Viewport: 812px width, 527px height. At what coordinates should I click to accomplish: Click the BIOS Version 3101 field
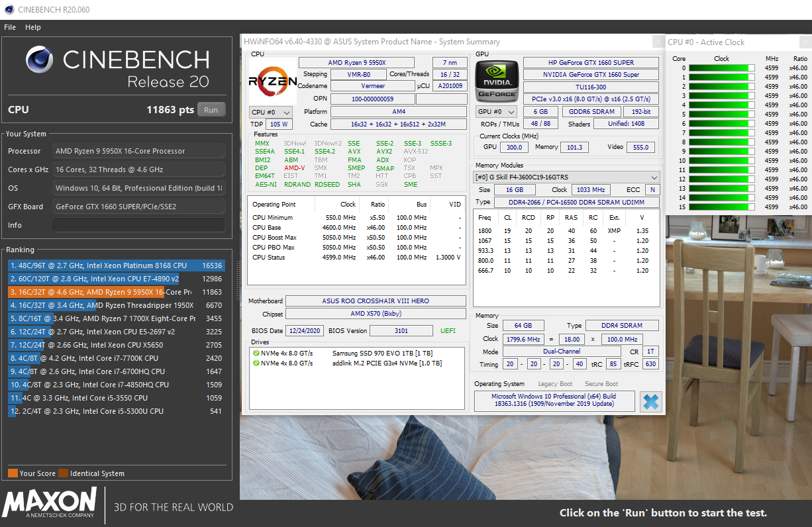click(401, 330)
